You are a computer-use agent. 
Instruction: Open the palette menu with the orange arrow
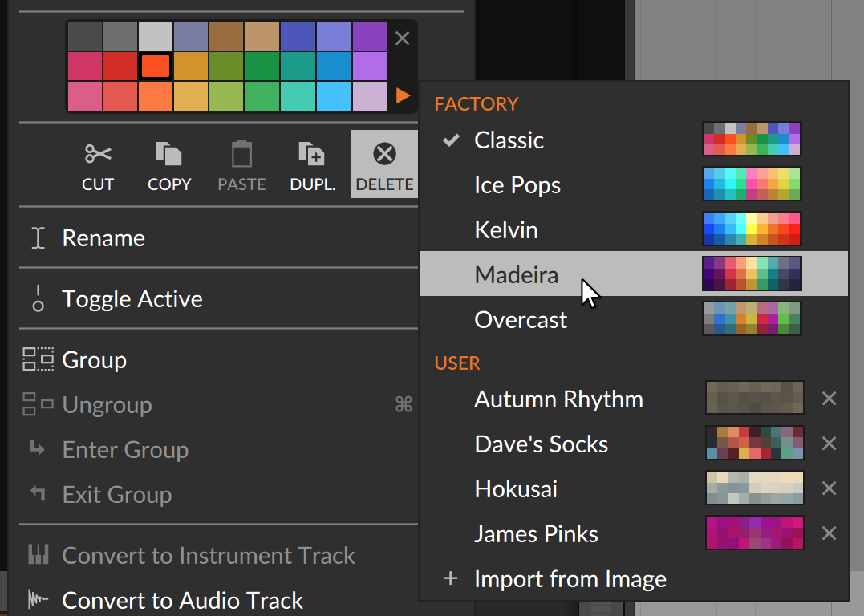[401, 95]
